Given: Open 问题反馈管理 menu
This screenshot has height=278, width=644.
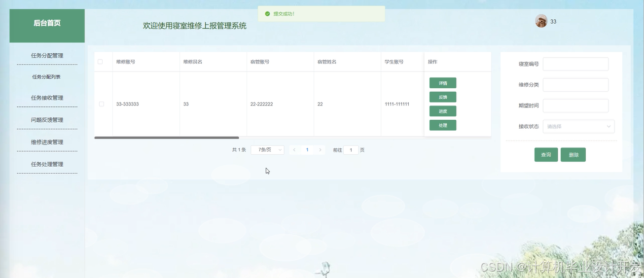Looking at the screenshot, I should pos(47,120).
